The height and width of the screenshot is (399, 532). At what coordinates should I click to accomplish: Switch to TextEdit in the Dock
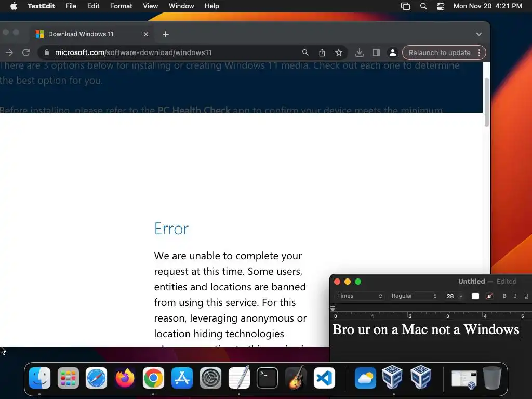(x=239, y=377)
